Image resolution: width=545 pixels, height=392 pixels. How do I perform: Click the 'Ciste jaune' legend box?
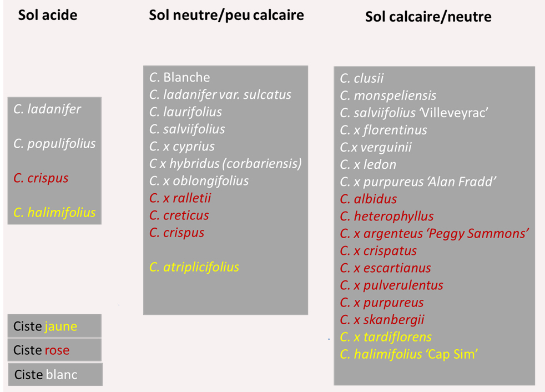pyautogui.click(x=54, y=326)
